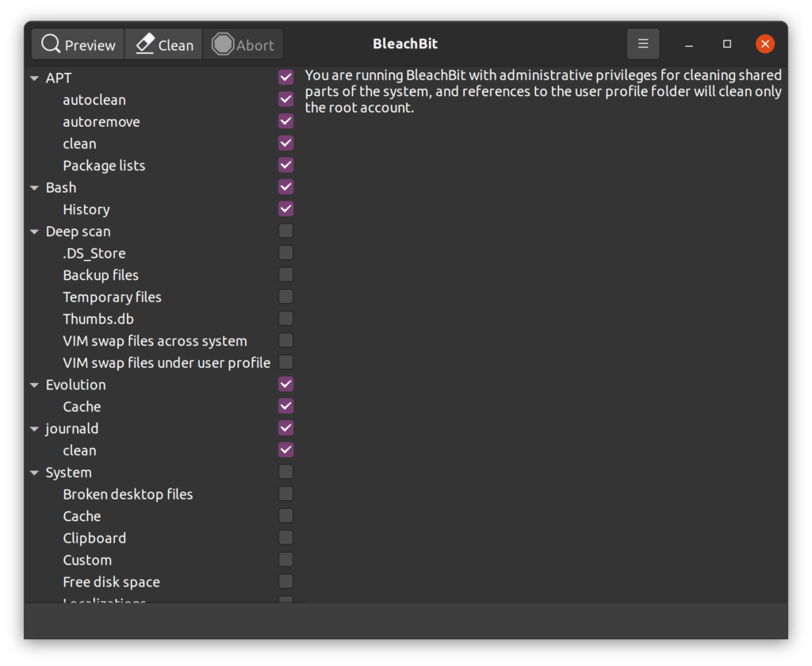
Task: Collapse the Evolution group arrow
Action: (x=35, y=385)
